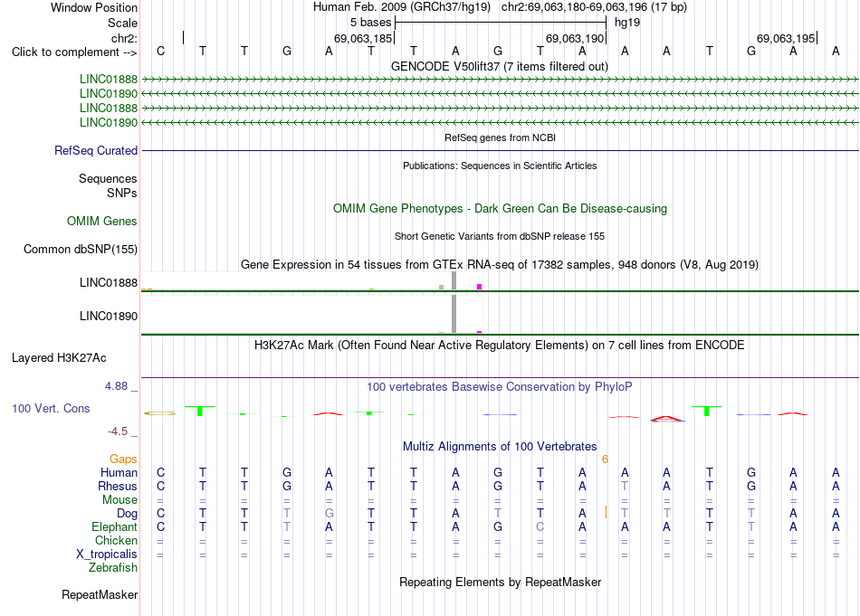Click the 69,063,185 coordinate marker

point(363,38)
